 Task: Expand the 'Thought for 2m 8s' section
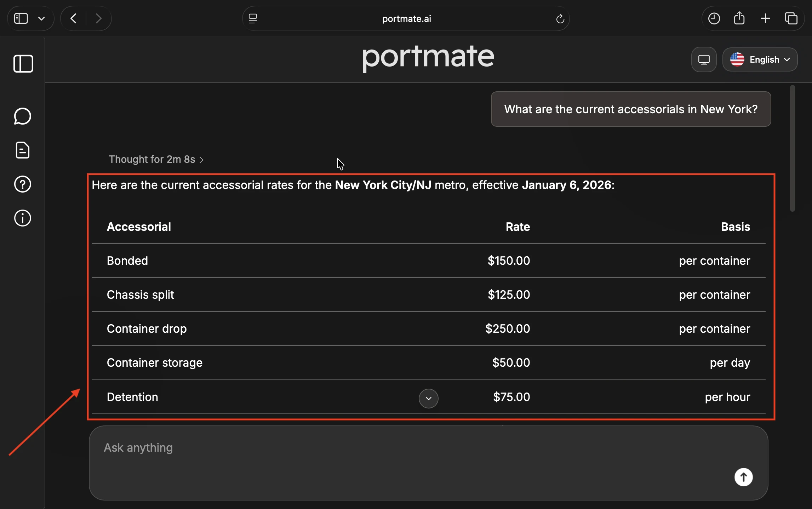pos(156,159)
